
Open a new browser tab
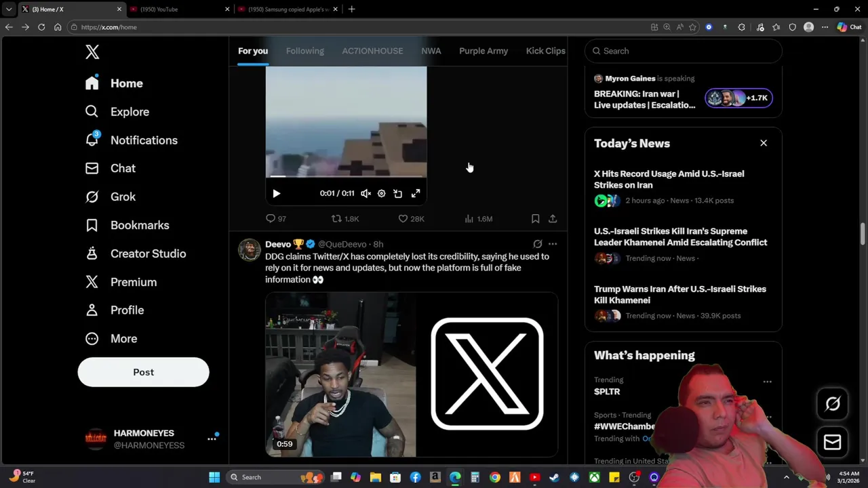[351, 9]
